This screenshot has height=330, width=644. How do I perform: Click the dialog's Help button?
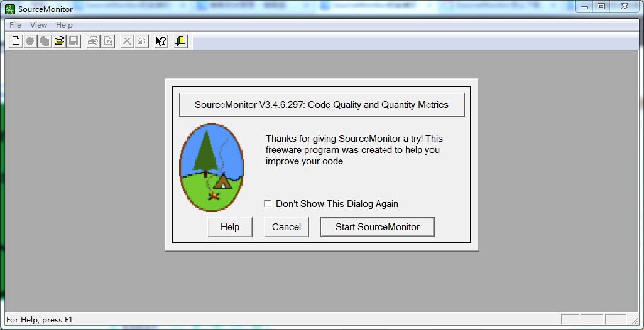click(x=230, y=227)
